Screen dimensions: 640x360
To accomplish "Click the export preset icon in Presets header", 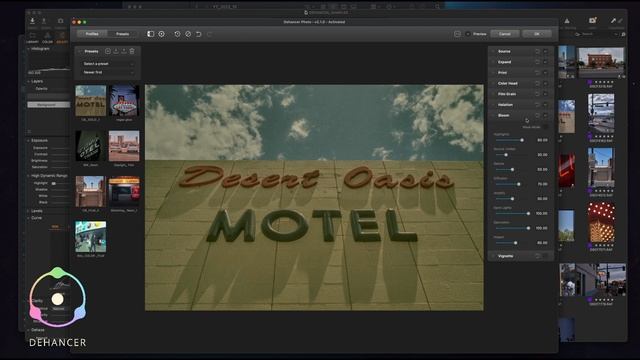I will coord(124,51).
